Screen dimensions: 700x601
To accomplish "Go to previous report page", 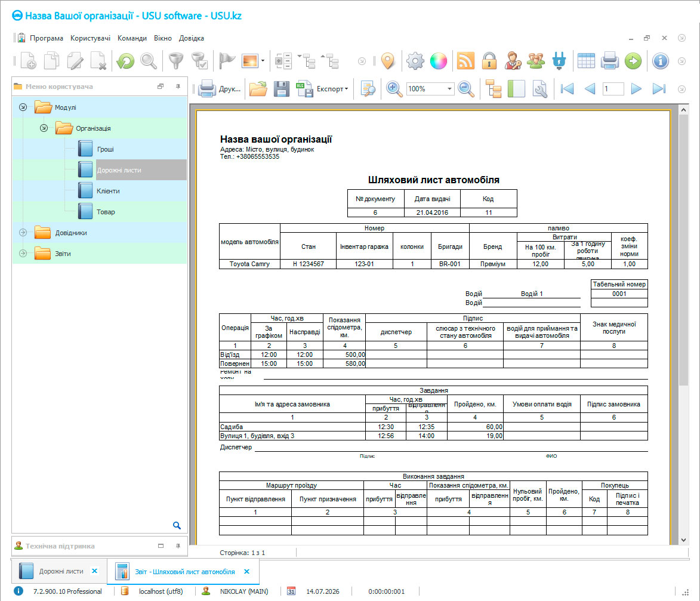I will coord(590,89).
